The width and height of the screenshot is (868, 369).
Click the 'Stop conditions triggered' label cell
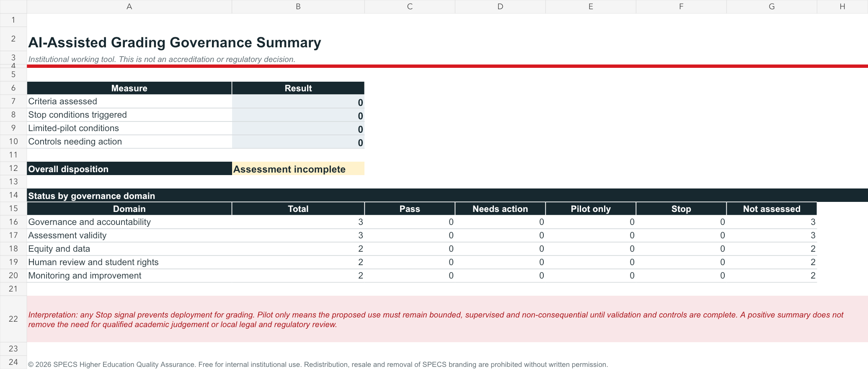[x=129, y=115]
